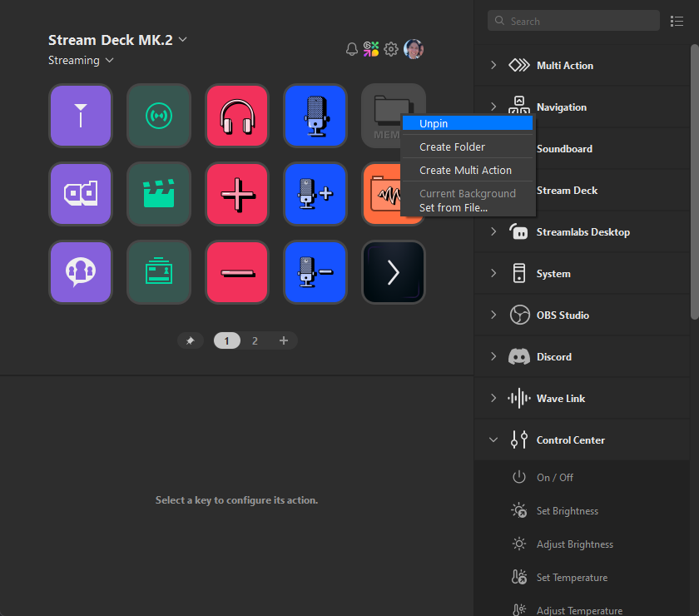Select the green clapperboard key

[159, 194]
